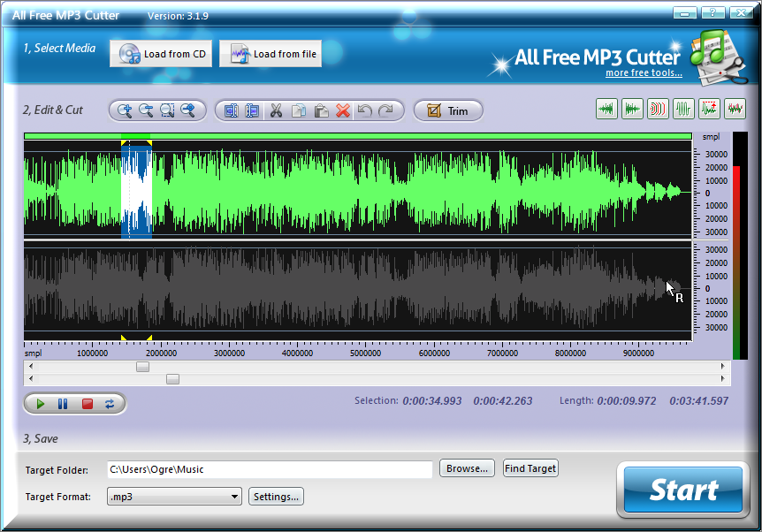Image resolution: width=762 pixels, height=532 pixels.
Task: Click the top-left yellow selection start marker
Action: click(124, 143)
